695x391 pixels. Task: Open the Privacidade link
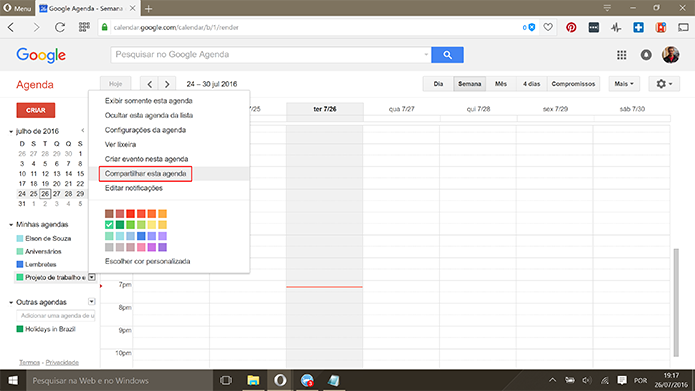[62, 362]
